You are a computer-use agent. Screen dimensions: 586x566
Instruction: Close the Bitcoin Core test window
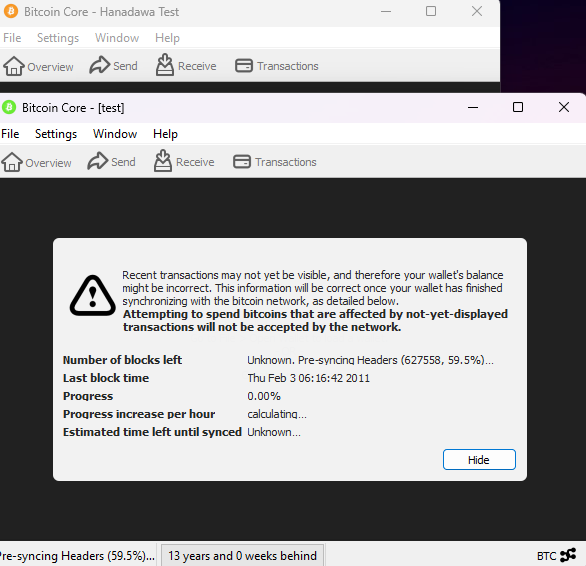(564, 107)
